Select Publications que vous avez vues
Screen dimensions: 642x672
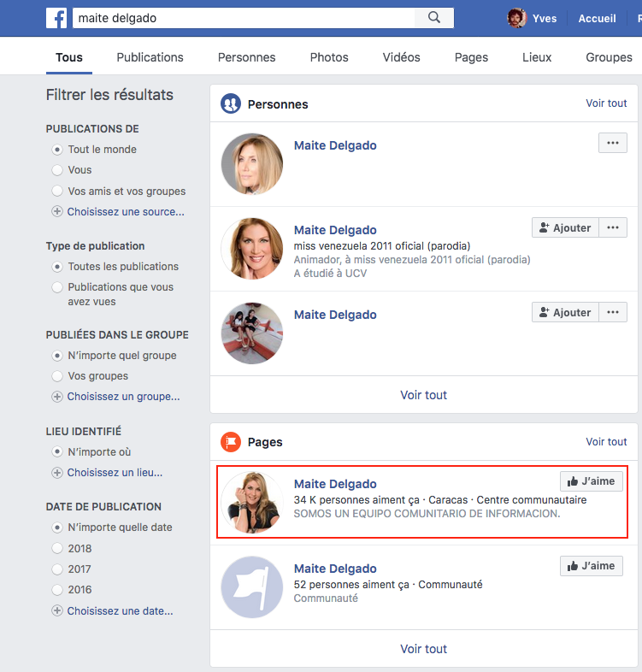(57, 287)
